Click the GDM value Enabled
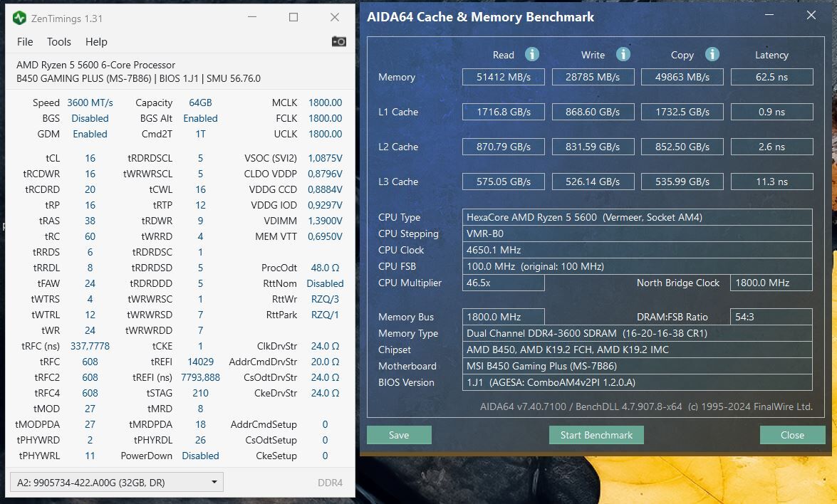Viewport: 837px width, 504px height. point(90,134)
